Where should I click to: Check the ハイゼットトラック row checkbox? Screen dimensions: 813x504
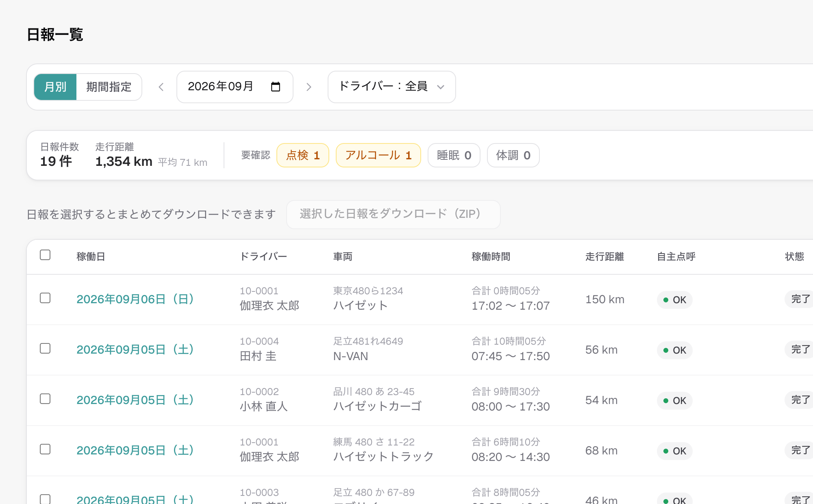pos(45,449)
